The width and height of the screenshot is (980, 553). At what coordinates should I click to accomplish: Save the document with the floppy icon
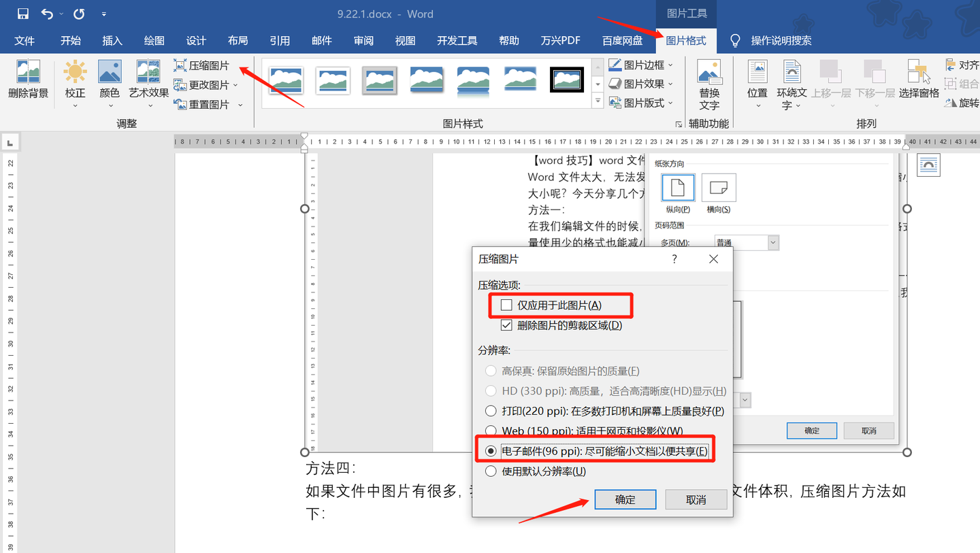click(x=23, y=14)
